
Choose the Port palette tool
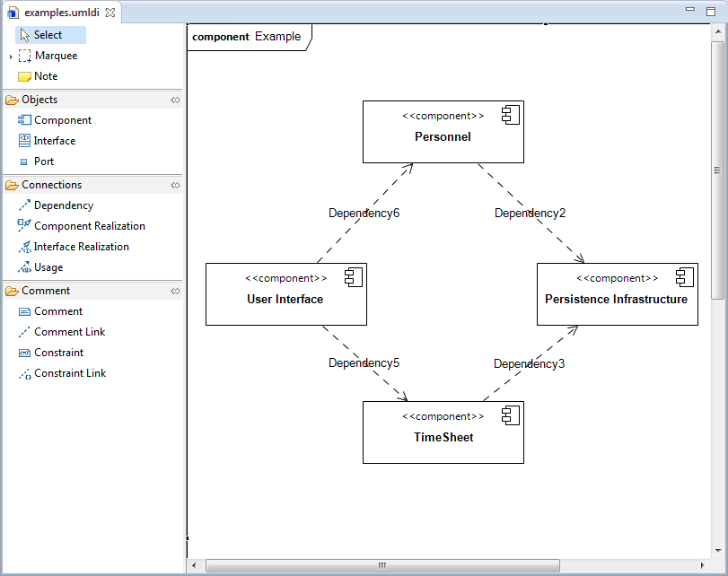[43, 161]
